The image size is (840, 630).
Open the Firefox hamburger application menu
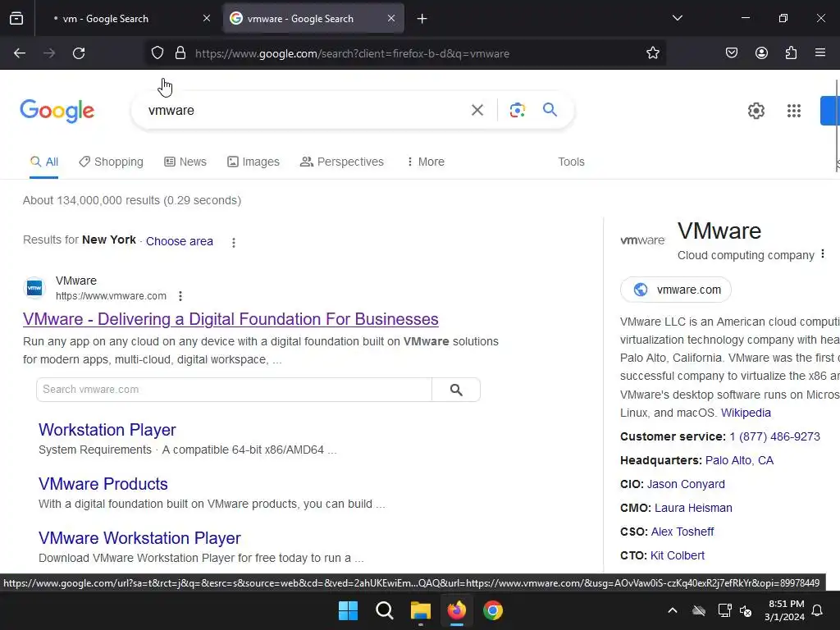(820, 52)
